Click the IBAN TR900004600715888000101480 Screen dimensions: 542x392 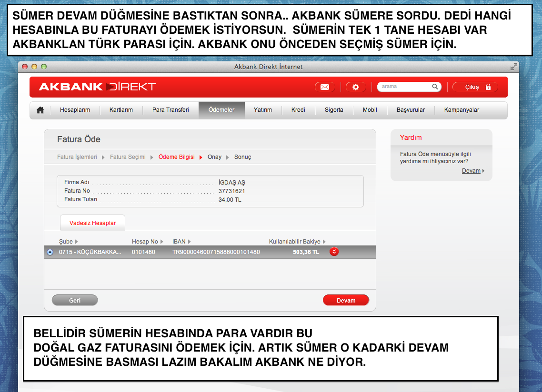coord(216,252)
